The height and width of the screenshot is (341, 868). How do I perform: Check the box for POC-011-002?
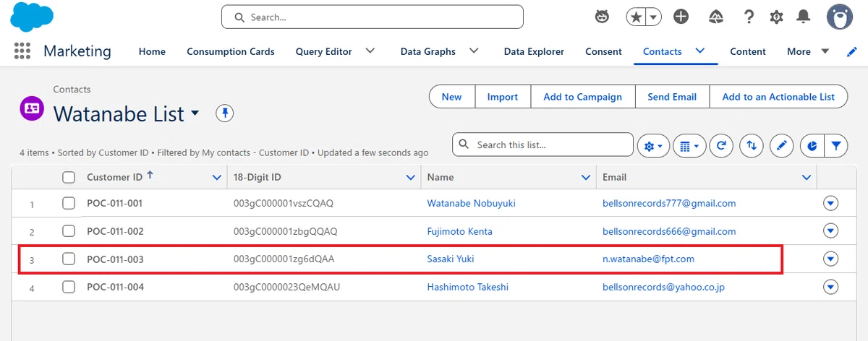click(69, 231)
